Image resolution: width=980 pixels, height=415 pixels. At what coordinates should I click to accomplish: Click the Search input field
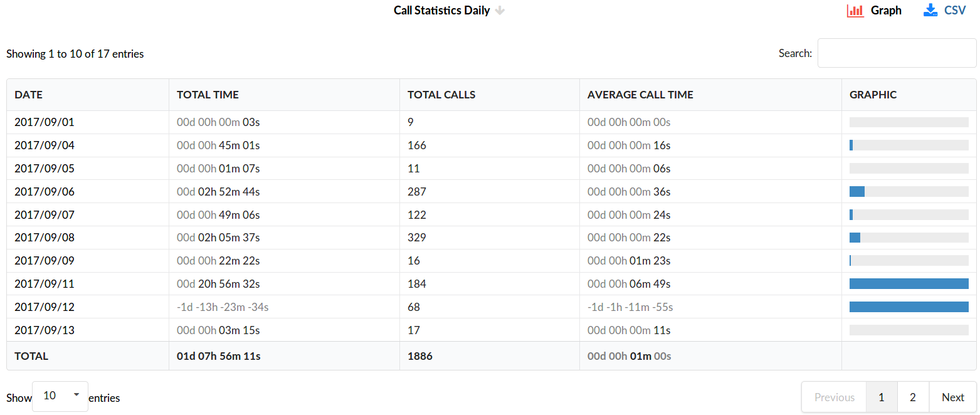point(897,53)
